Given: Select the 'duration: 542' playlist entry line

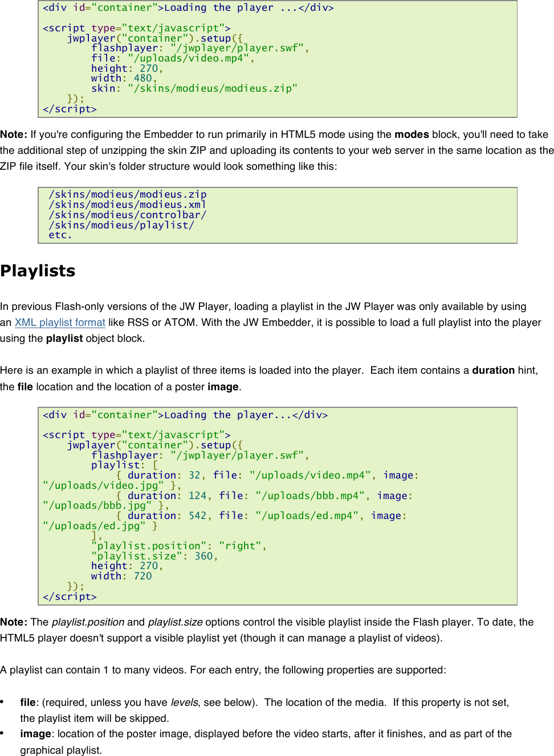Looking at the screenshot, I should (262, 516).
